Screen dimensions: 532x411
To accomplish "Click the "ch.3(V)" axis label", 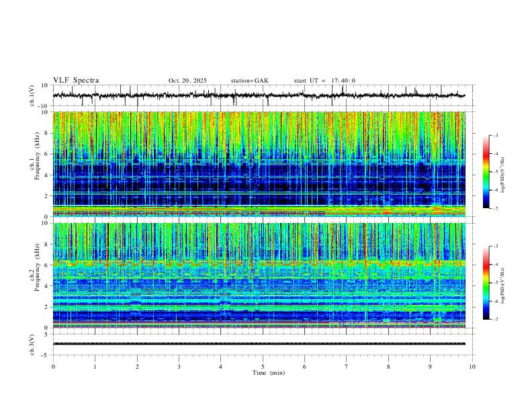I will tap(32, 345).
